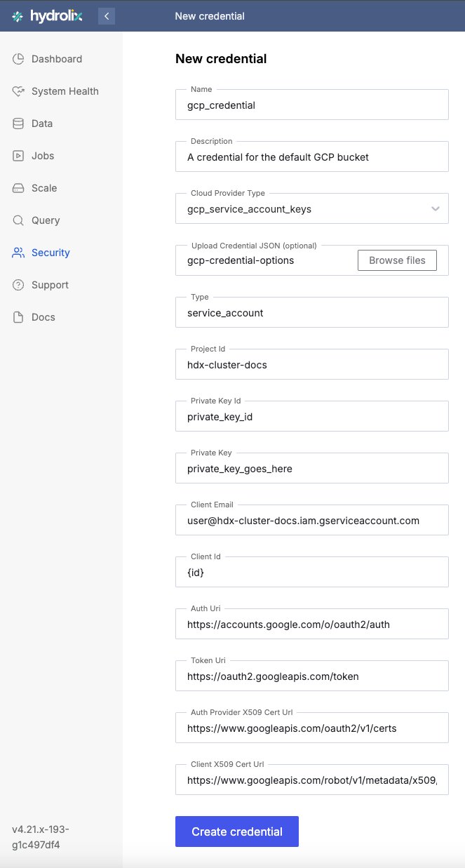The height and width of the screenshot is (868, 465).
Task: Navigate to the Jobs section
Action: point(43,156)
